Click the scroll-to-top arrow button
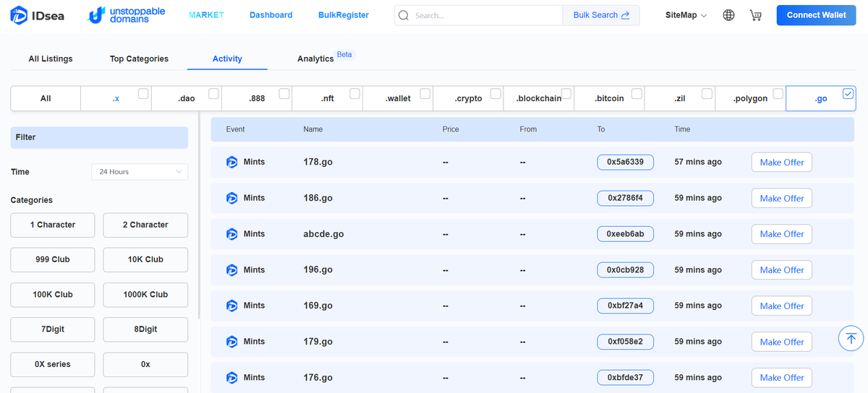 (851, 337)
